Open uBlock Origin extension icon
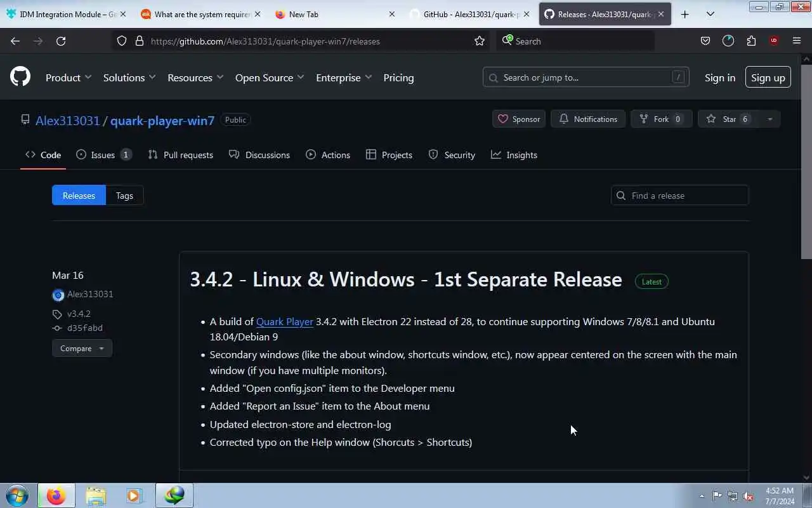 [x=774, y=41]
